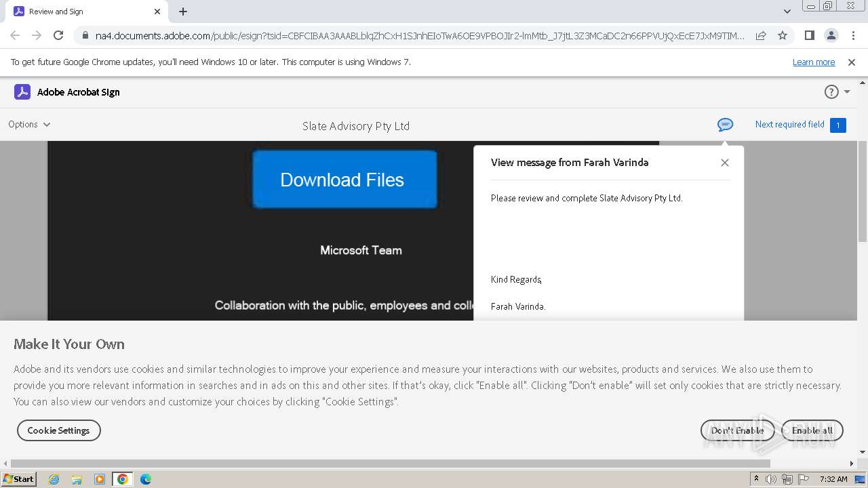868x488 pixels.
Task: Open the volume speaker tray icon
Action: [x=771, y=479]
